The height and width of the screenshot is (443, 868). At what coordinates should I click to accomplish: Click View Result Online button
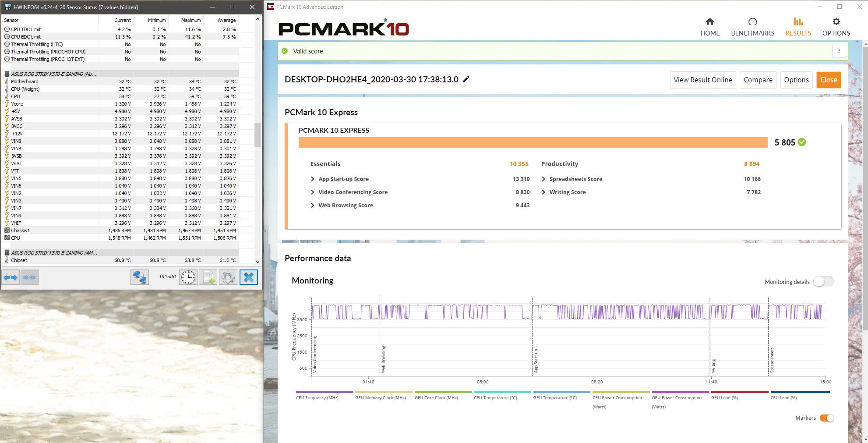[x=703, y=80]
